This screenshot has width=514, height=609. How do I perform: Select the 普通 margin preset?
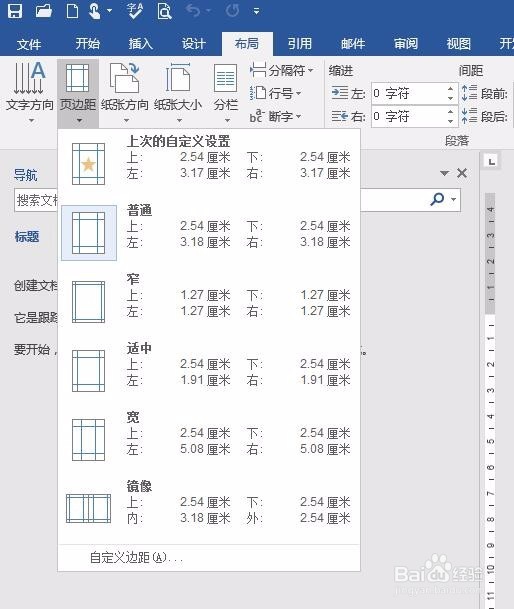209,232
